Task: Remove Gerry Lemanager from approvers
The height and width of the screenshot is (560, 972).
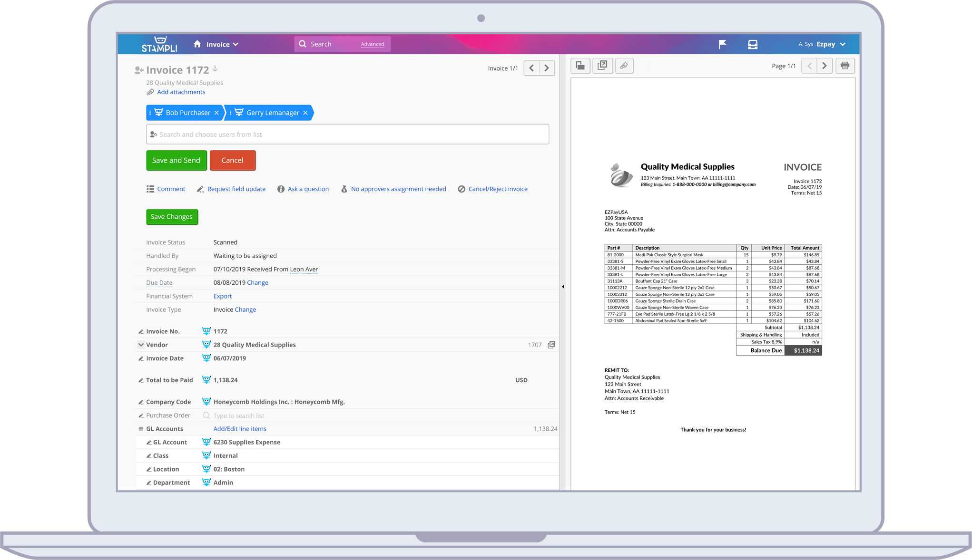Action: click(x=305, y=113)
